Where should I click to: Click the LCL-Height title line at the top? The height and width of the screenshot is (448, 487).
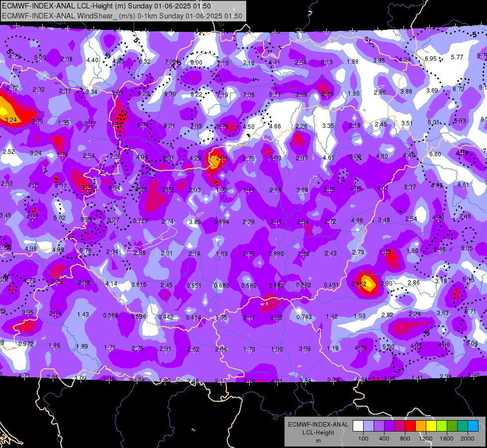click(106, 6)
